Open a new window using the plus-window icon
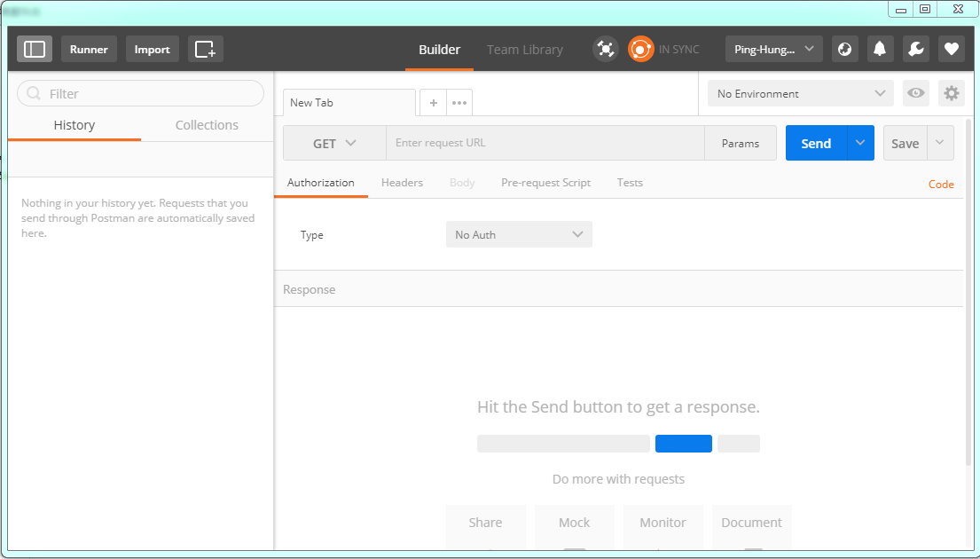This screenshot has width=980, height=559. click(x=206, y=49)
